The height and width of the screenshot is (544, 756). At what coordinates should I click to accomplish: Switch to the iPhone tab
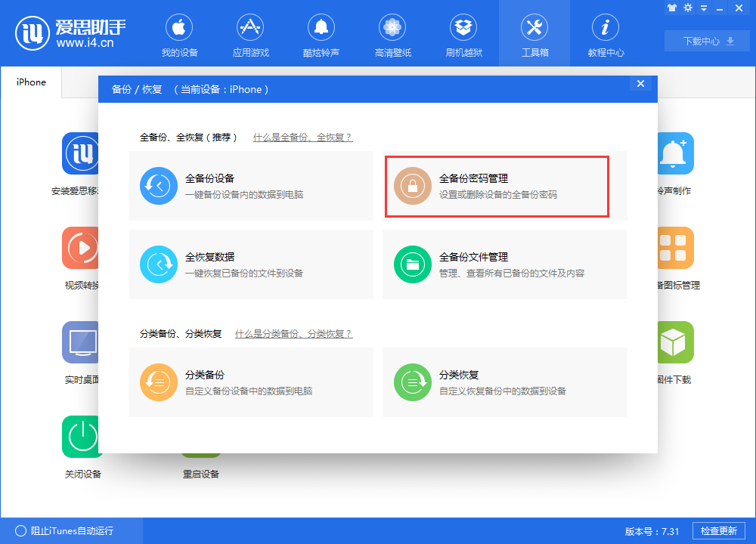tap(30, 82)
